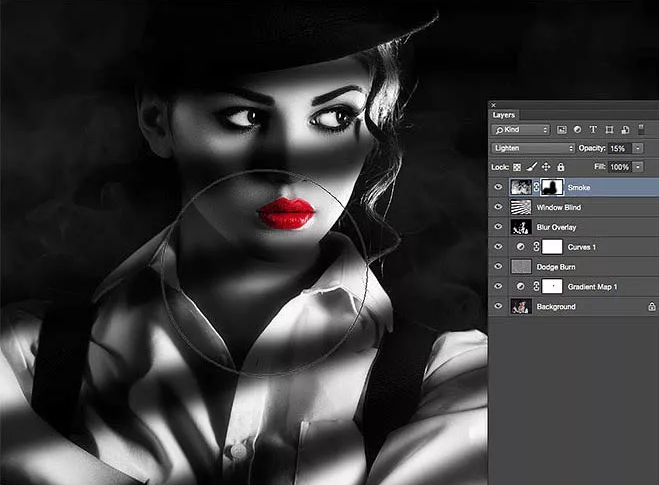The height and width of the screenshot is (485, 659).
Task: Hide the Window Blind layer
Action: (498, 207)
